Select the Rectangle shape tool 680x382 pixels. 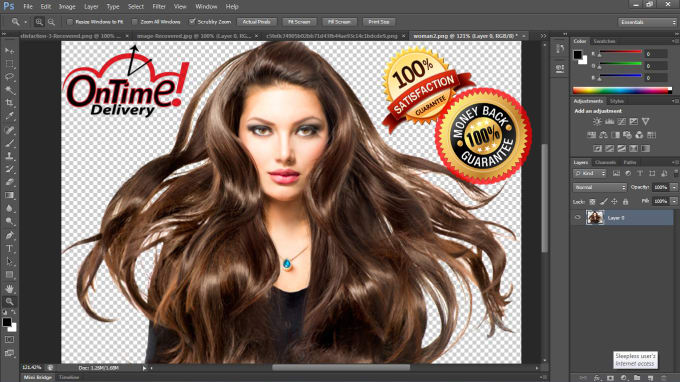(x=9, y=275)
